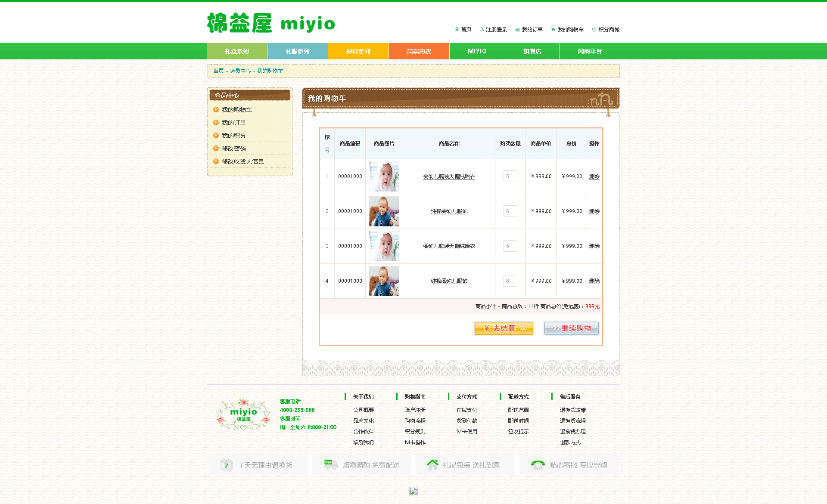
Task: Click the 棉益屋 miyio header logo
Action: (271, 23)
